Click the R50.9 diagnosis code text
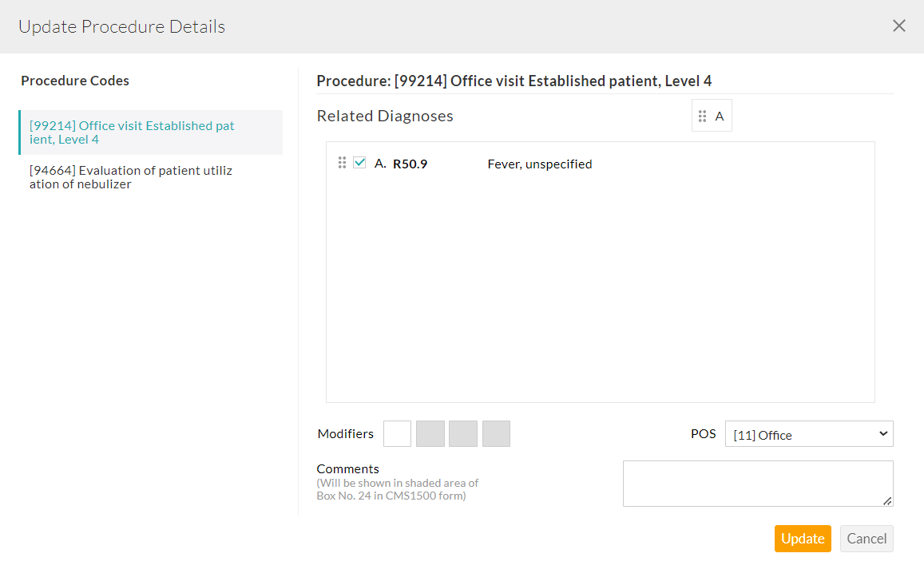 point(410,164)
